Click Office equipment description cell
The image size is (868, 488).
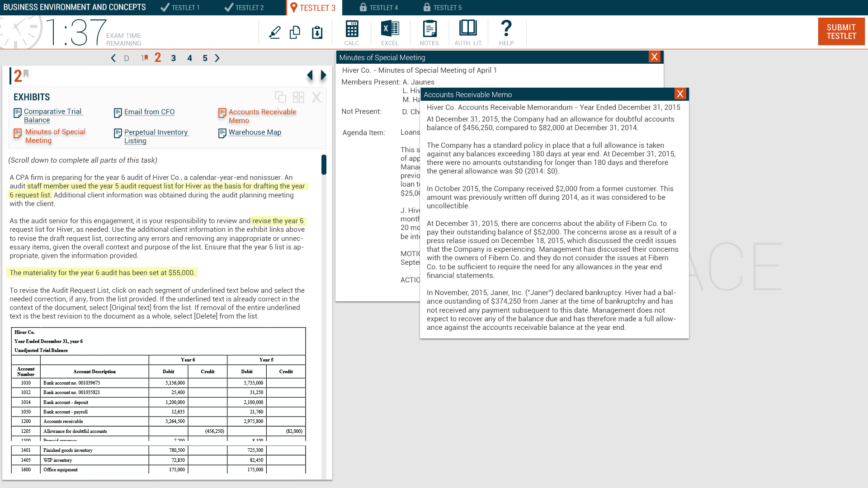pos(94,469)
